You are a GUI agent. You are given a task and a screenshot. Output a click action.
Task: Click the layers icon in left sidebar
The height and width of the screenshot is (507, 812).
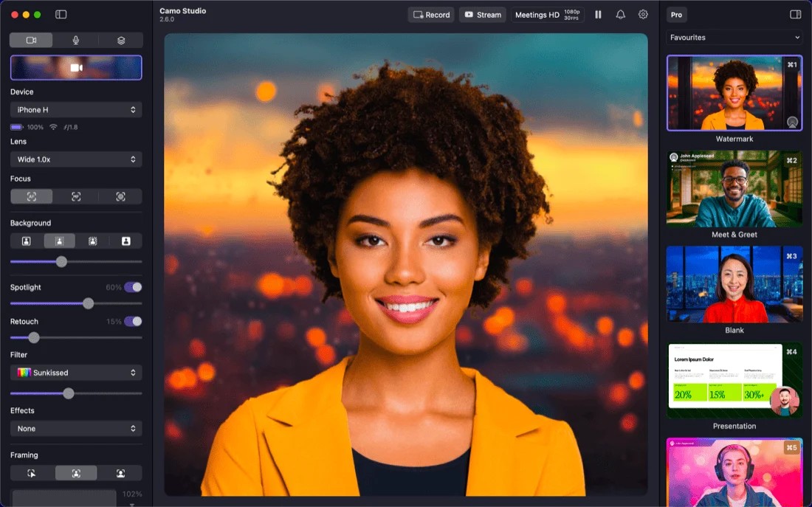pyautogui.click(x=120, y=40)
